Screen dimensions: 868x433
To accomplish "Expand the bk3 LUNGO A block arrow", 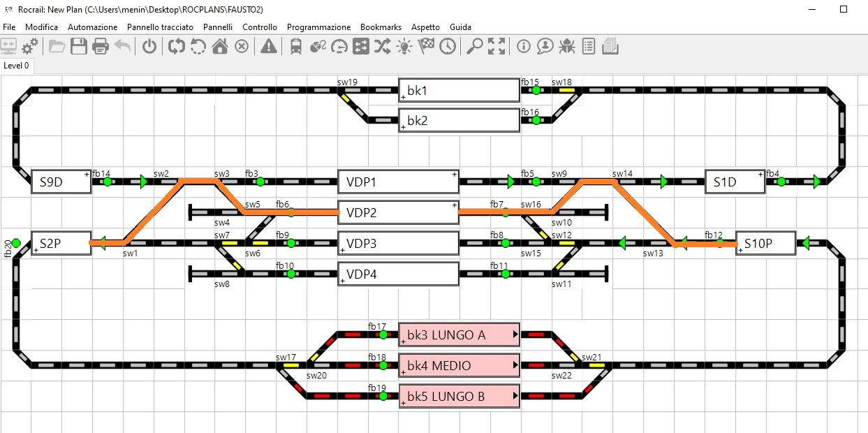I will click(516, 335).
